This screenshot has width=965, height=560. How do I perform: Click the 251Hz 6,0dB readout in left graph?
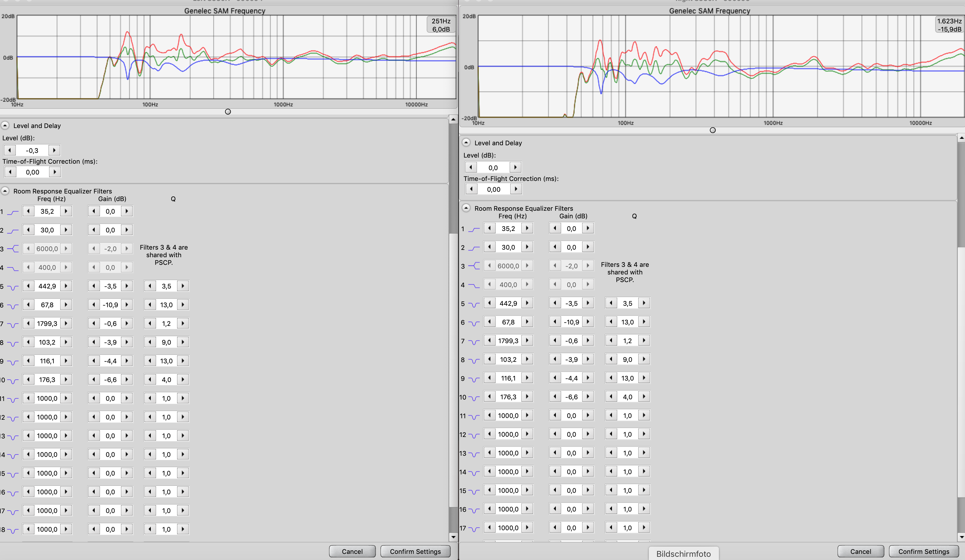point(441,25)
